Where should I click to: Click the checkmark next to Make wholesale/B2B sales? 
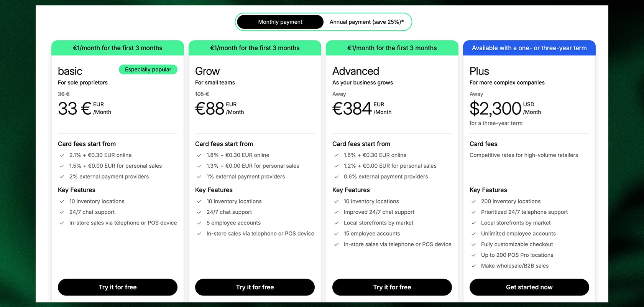pyautogui.click(x=473, y=266)
